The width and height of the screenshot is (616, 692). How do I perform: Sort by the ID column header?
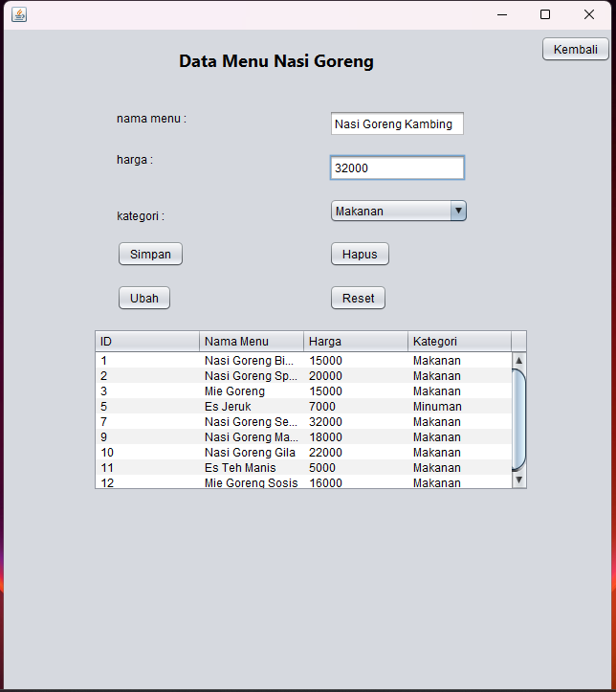(x=147, y=342)
